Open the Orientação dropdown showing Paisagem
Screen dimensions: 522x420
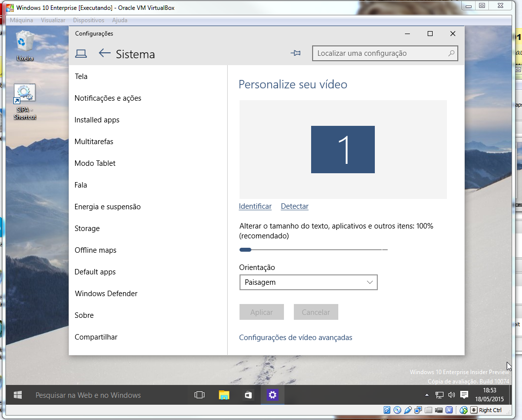click(308, 282)
